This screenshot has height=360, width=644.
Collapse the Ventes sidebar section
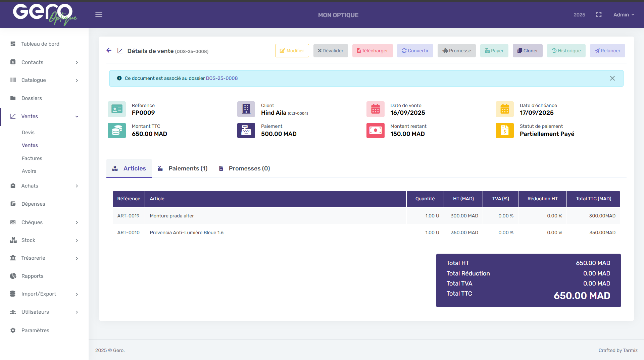77,116
